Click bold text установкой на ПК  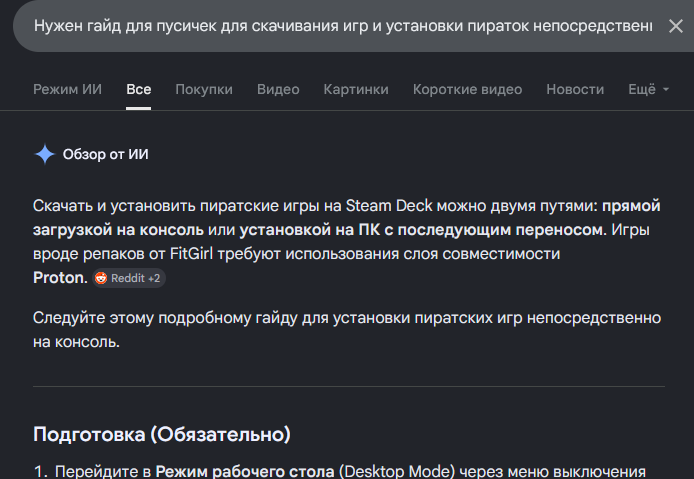[309, 230]
